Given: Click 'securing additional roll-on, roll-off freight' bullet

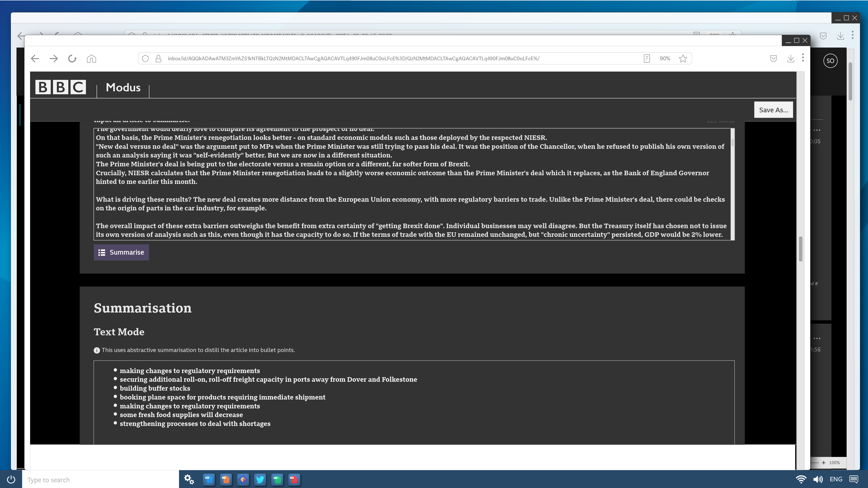Looking at the screenshot, I should click(x=268, y=380).
